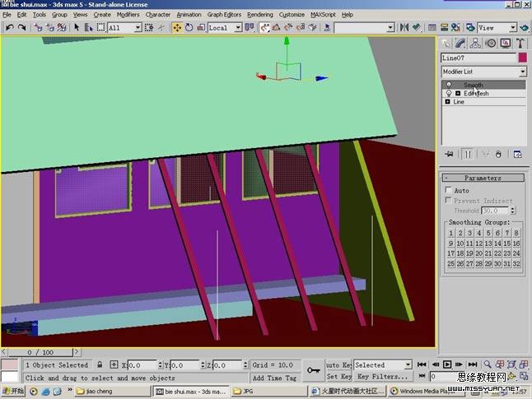This screenshot has height=399, width=532.
Task: Click the Threshold spinner arrows
Action: (513, 211)
